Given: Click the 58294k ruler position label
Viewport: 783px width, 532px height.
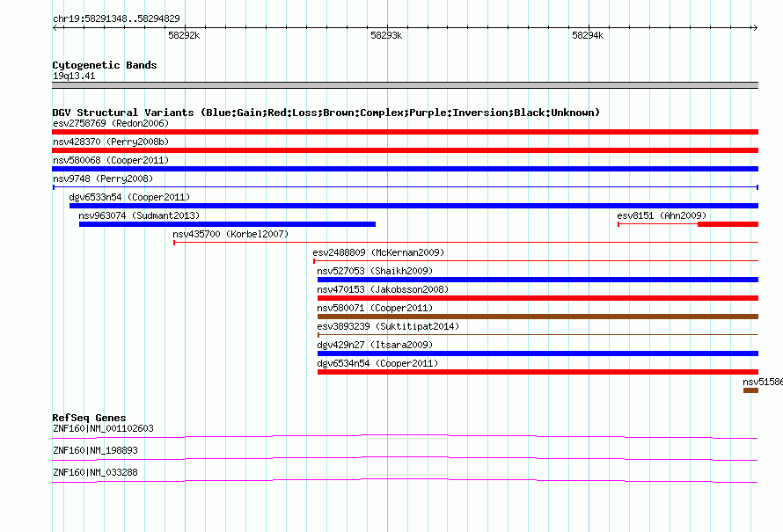Looking at the screenshot, I should click(x=588, y=35).
